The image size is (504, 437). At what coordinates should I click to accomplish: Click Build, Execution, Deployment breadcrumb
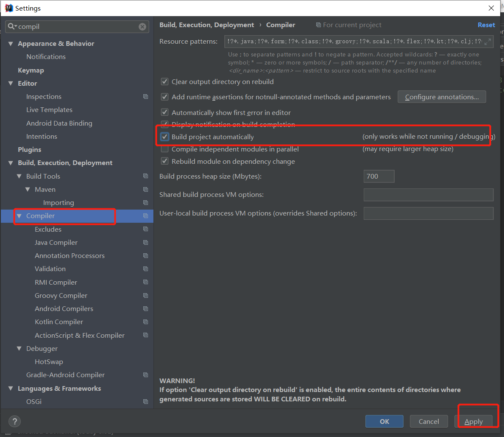click(207, 25)
